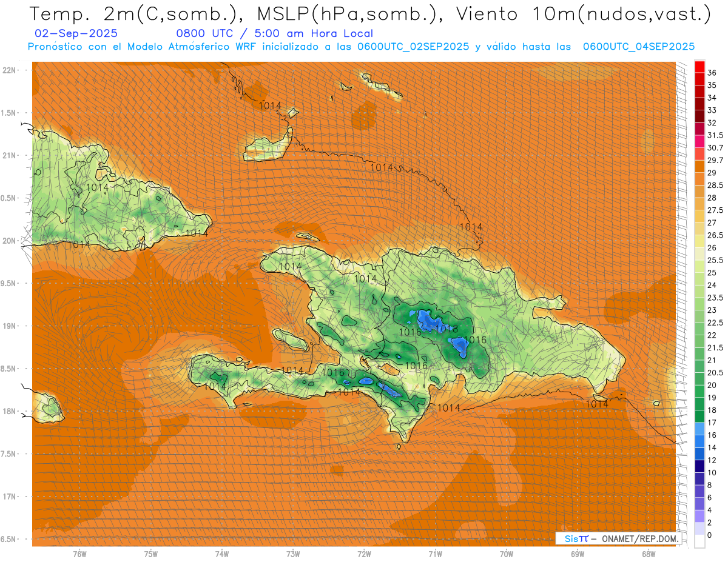Screen dimensions: 728x562
Task: Click the legend value 24
Action: tap(712, 285)
